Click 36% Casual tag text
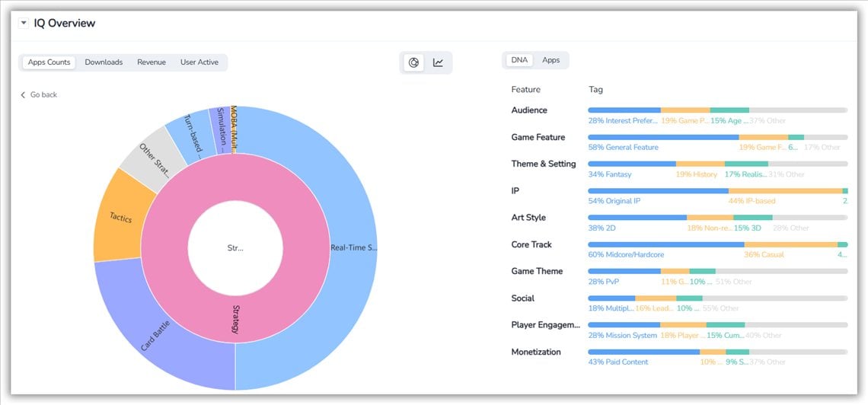The image size is (868, 405). [764, 254]
